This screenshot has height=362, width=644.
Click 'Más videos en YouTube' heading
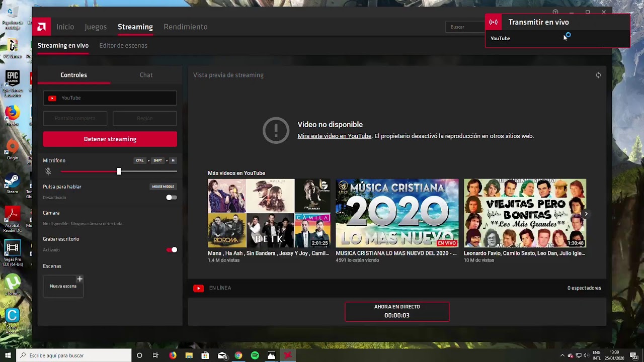[x=236, y=173]
